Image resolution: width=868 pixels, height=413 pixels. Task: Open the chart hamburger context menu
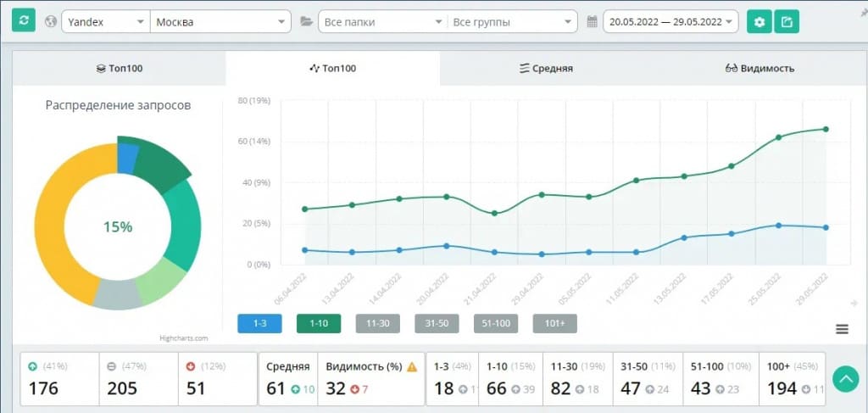[x=842, y=329]
